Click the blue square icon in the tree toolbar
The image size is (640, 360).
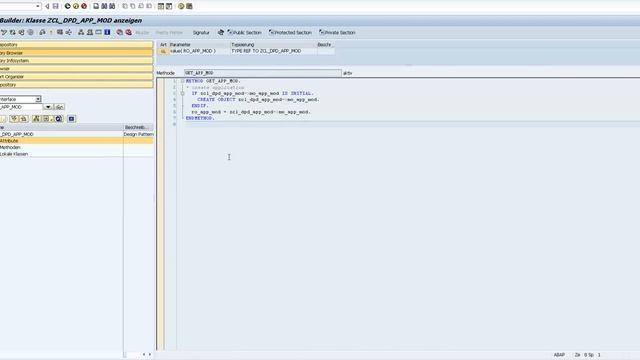pyautogui.click(x=71, y=119)
